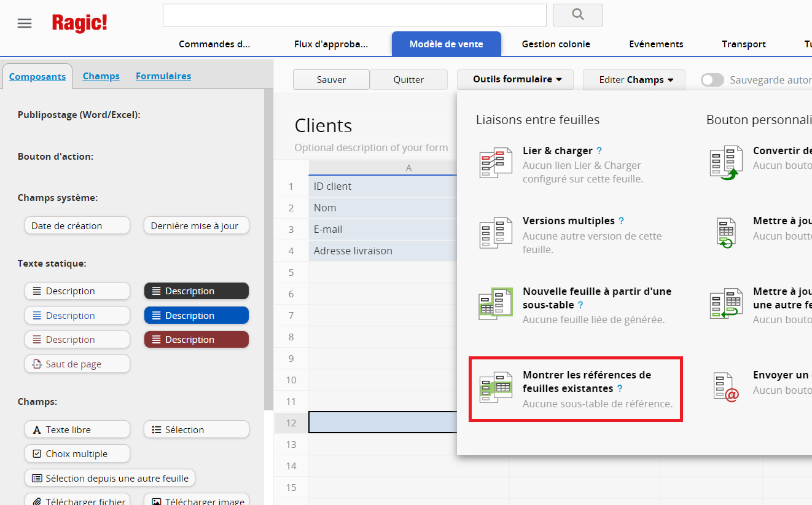The width and height of the screenshot is (812, 505).
Task: Click the Quitter button
Action: (x=408, y=80)
